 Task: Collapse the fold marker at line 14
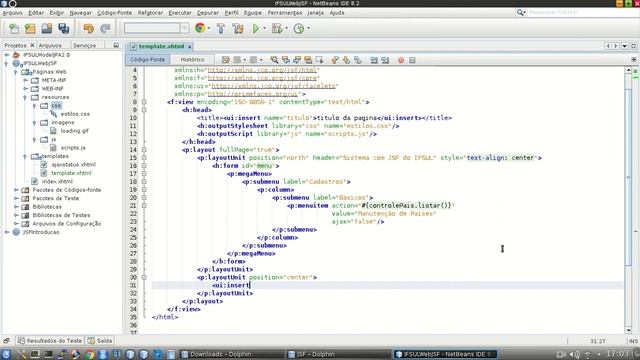(x=144, y=150)
